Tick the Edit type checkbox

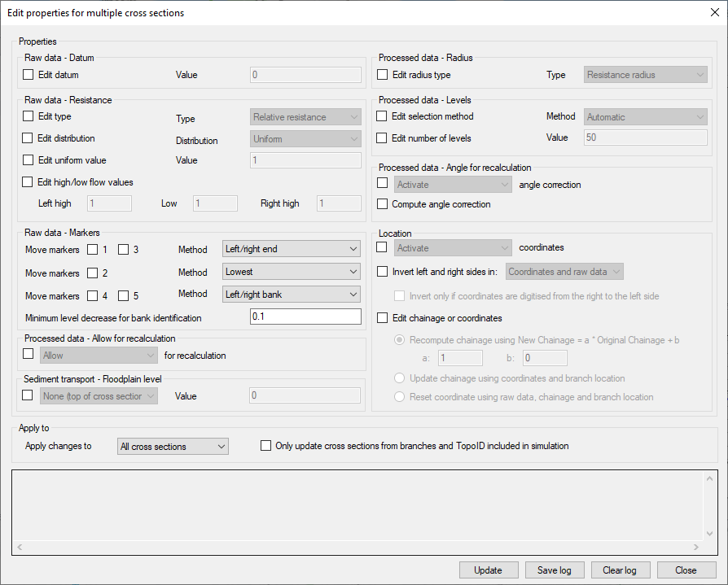29,116
